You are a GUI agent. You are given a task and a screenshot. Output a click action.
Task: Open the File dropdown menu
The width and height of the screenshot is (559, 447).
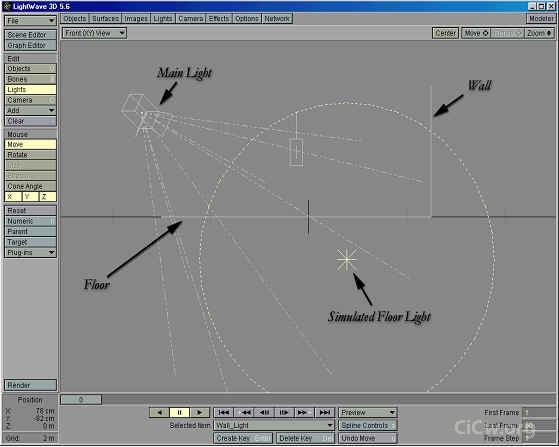pos(30,21)
